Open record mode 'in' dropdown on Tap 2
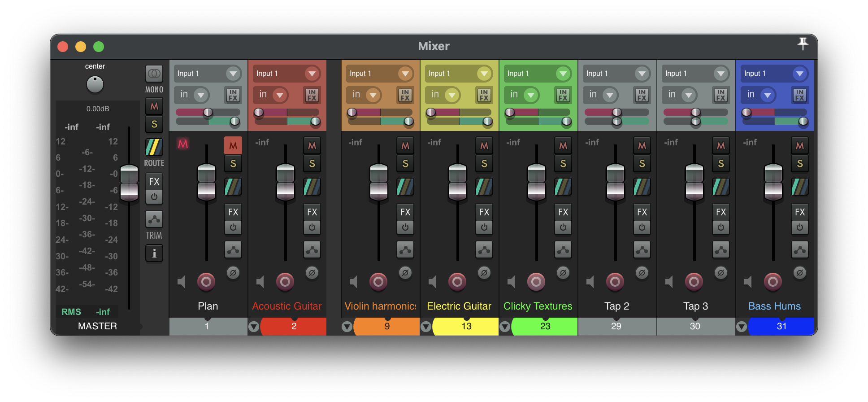Viewport: 868px width, 402px height. click(x=602, y=95)
